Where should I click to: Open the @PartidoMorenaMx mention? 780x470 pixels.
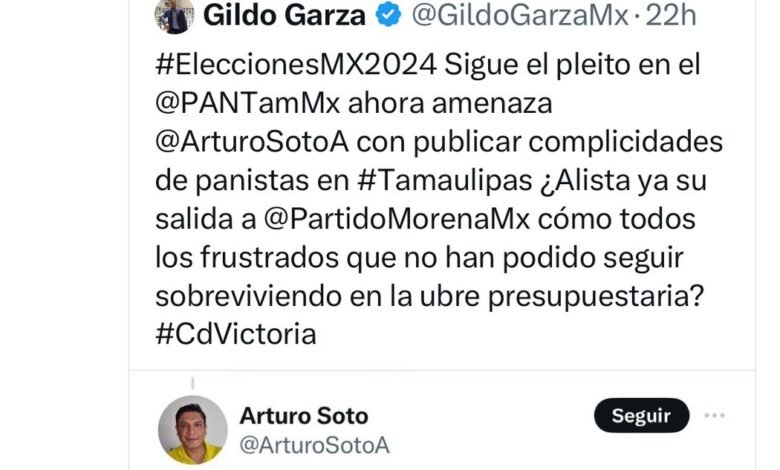396,219
